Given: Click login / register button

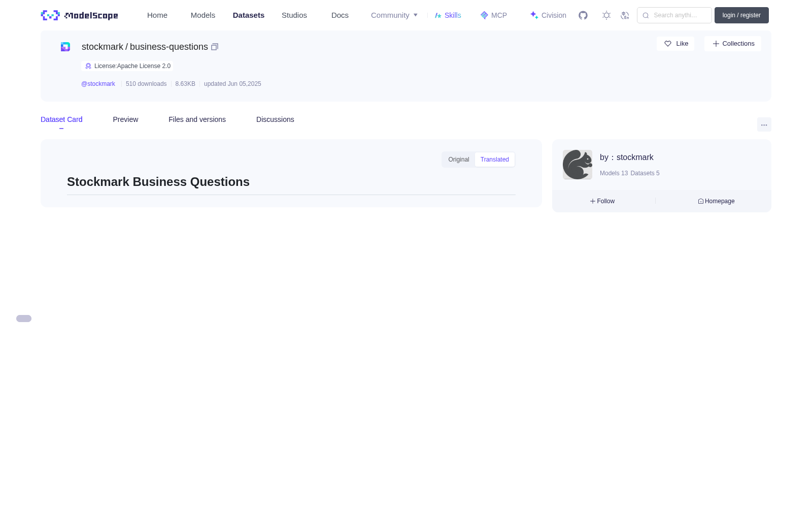Looking at the screenshot, I should (x=741, y=15).
